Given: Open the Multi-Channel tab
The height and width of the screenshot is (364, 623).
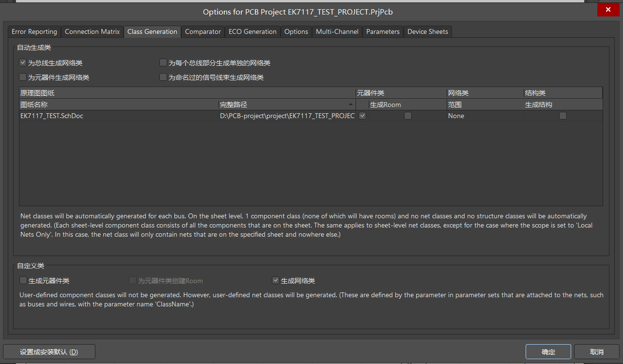Looking at the screenshot, I should (x=337, y=31).
